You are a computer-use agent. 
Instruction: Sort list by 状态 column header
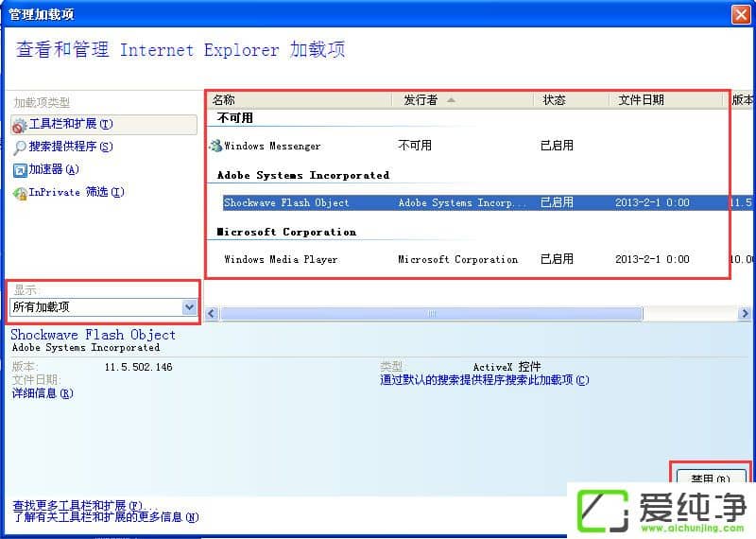571,100
